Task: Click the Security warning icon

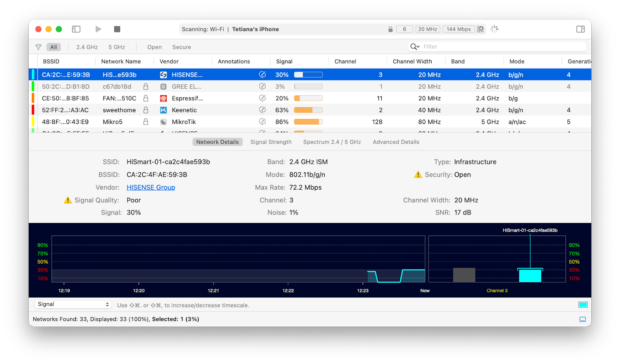Action: (x=418, y=175)
